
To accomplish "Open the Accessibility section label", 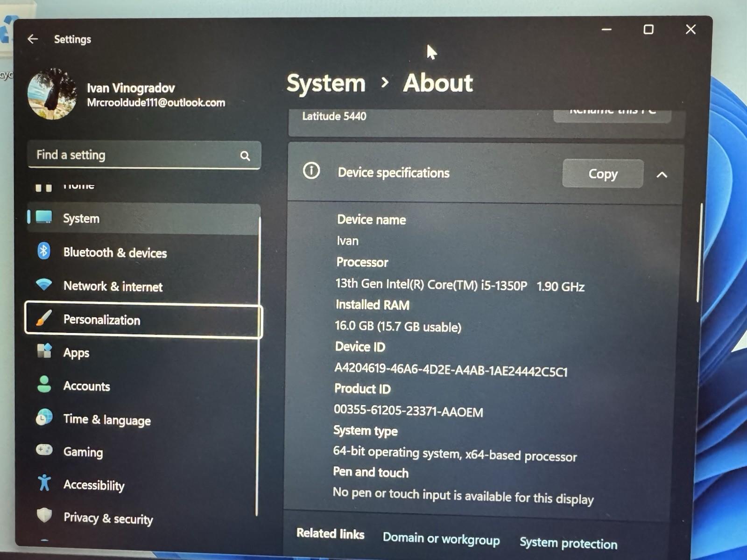I will tap(94, 485).
